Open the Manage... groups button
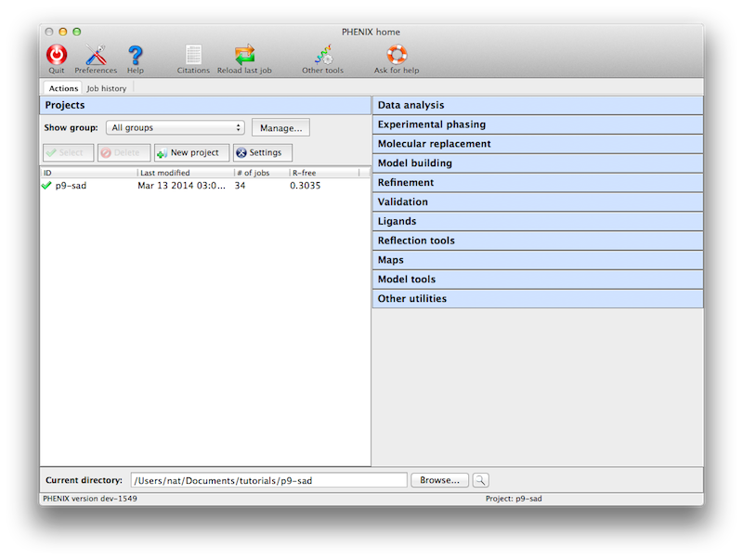 coord(280,127)
